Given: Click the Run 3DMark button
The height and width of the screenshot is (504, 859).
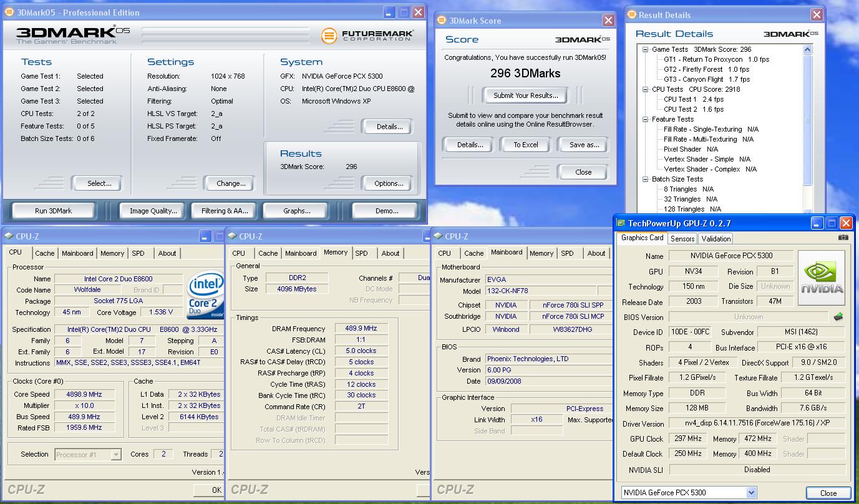Looking at the screenshot, I should (x=53, y=211).
